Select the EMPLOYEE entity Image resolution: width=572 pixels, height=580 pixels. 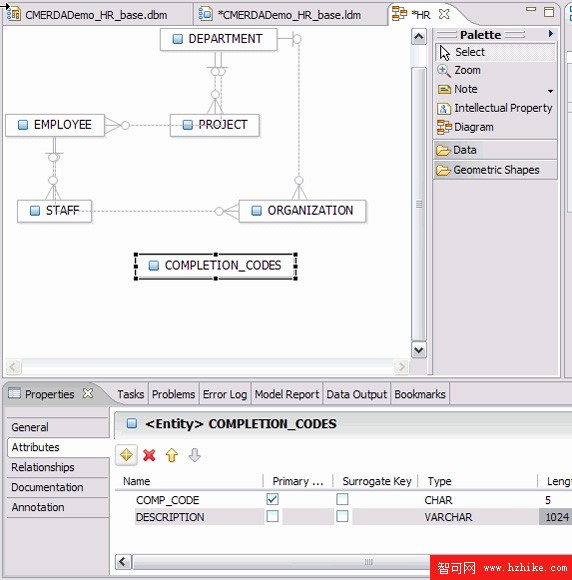tap(55, 125)
